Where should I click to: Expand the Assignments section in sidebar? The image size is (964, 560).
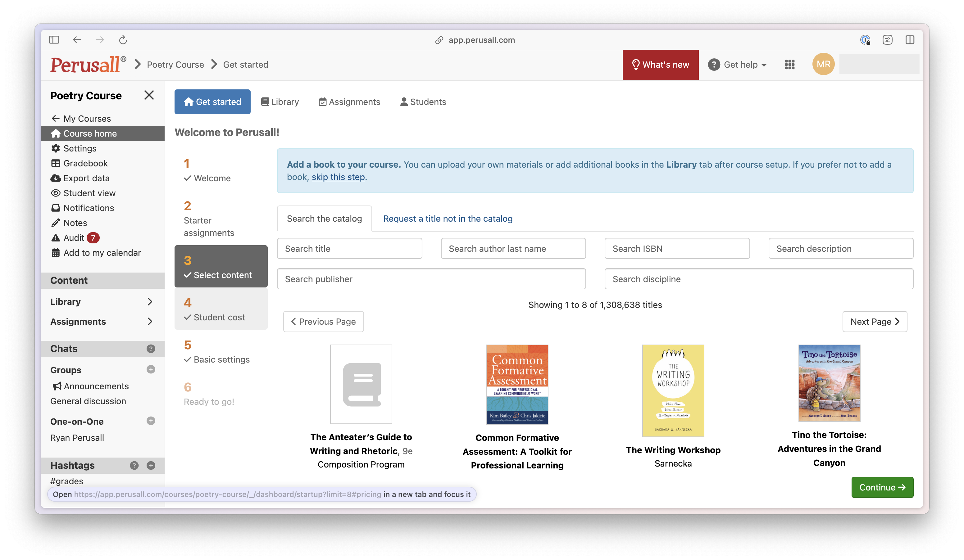point(102,322)
